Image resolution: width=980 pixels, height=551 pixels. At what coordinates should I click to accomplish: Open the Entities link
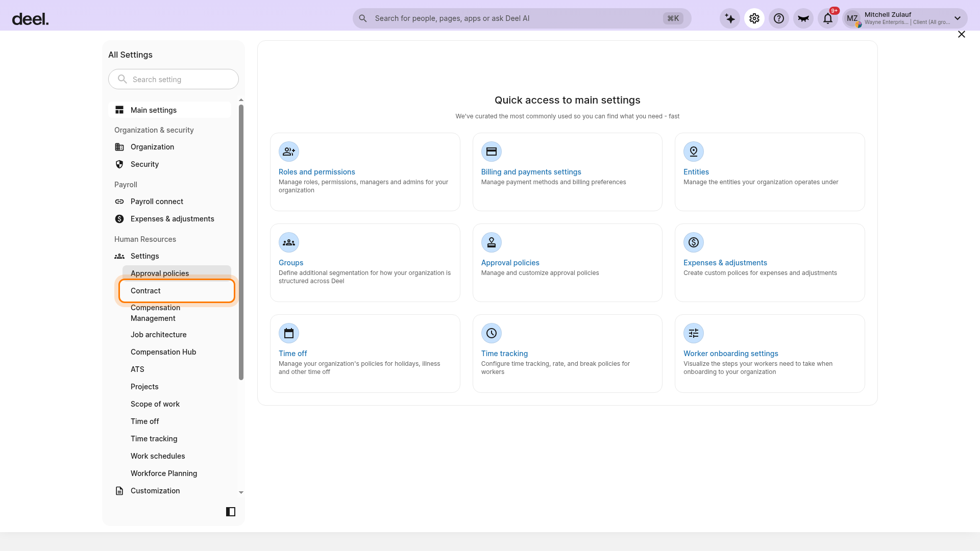tap(696, 172)
